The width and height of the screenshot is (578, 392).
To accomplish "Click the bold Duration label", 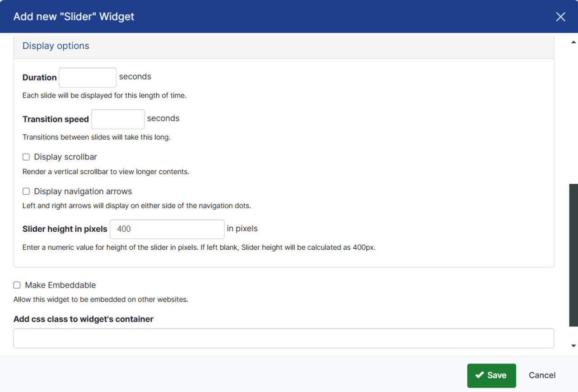I will [40, 78].
